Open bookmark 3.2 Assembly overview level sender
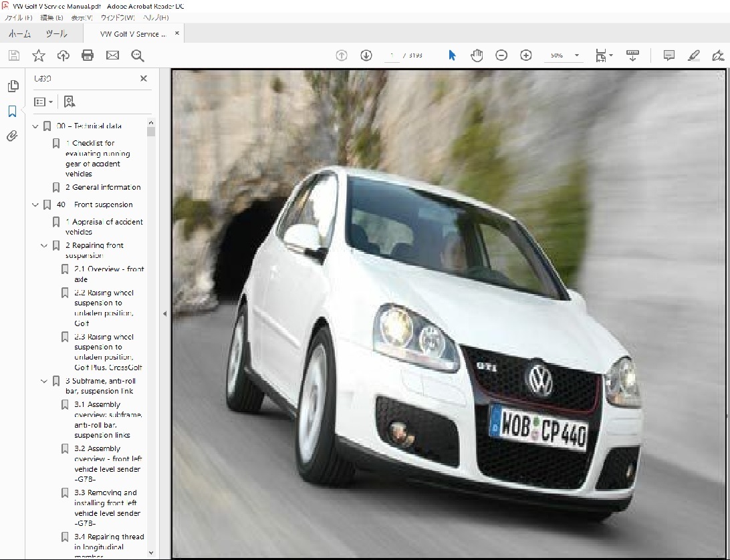 [108, 464]
